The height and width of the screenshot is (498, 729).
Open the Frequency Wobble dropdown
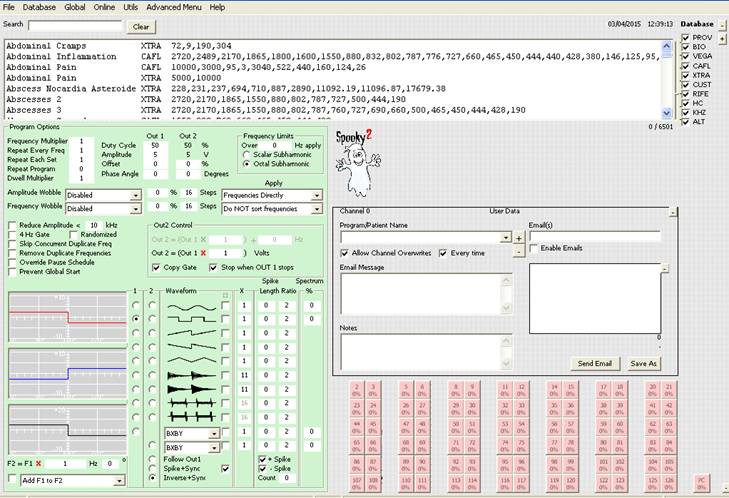point(135,209)
